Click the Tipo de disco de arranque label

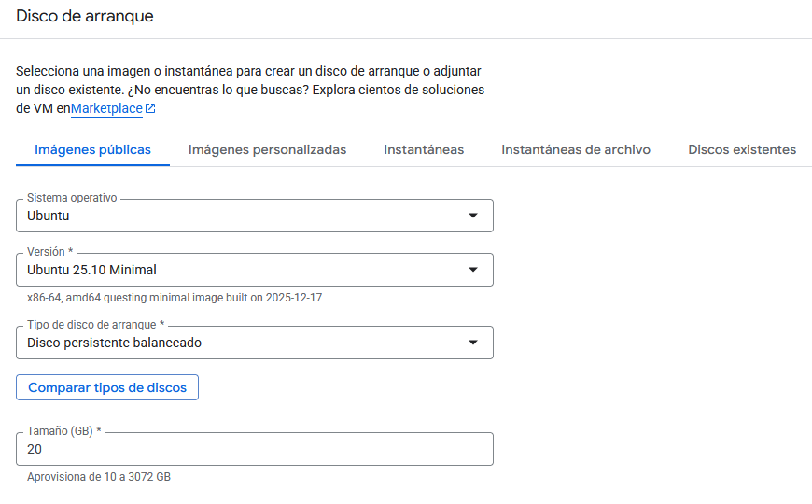95,325
